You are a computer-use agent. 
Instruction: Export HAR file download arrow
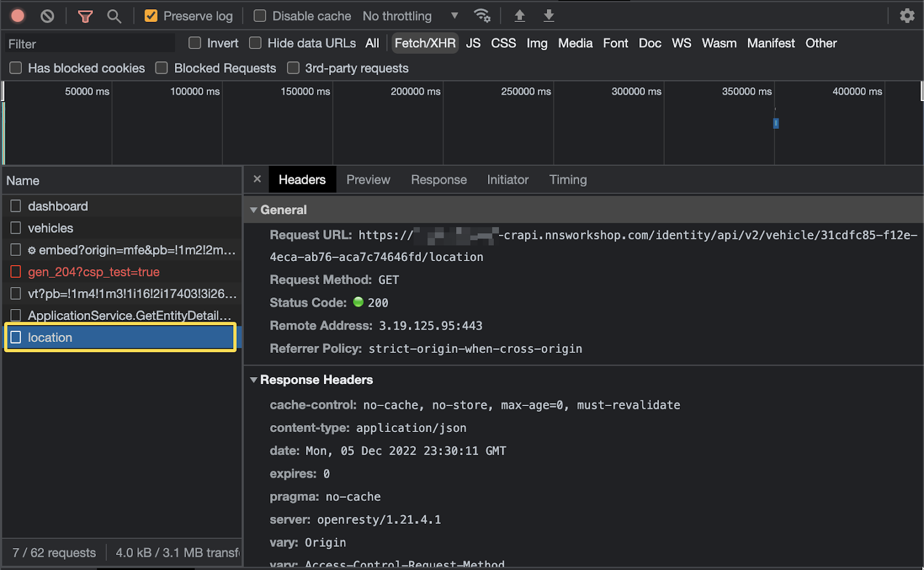tap(549, 16)
